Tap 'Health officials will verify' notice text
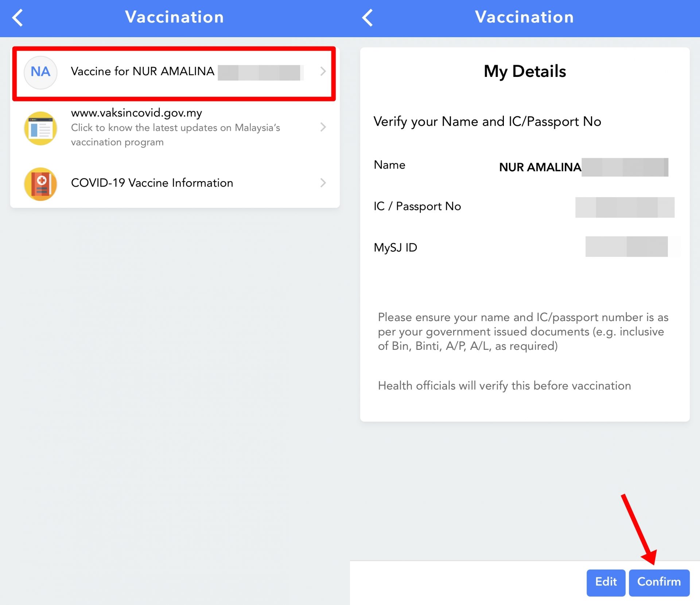This screenshot has height=605, width=700. click(x=504, y=386)
